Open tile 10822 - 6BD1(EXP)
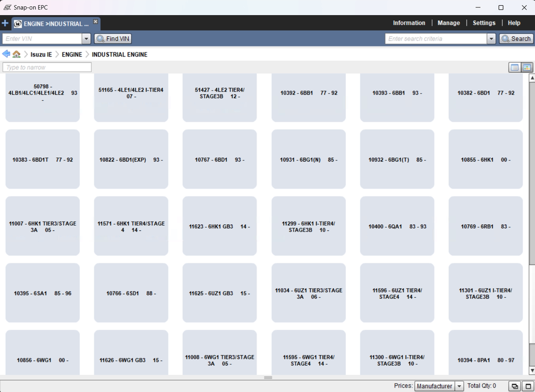This screenshot has height=392, width=535. tap(131, 159)
